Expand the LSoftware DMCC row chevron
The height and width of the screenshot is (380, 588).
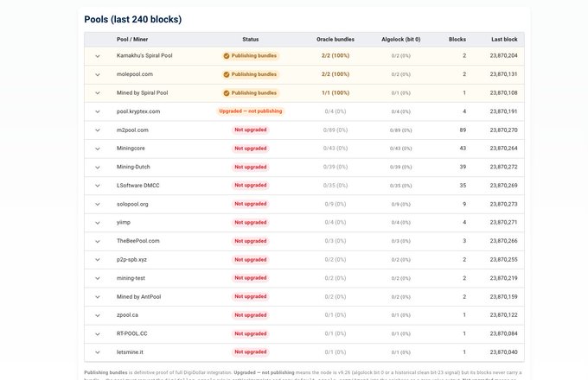(x=98, y=186)
